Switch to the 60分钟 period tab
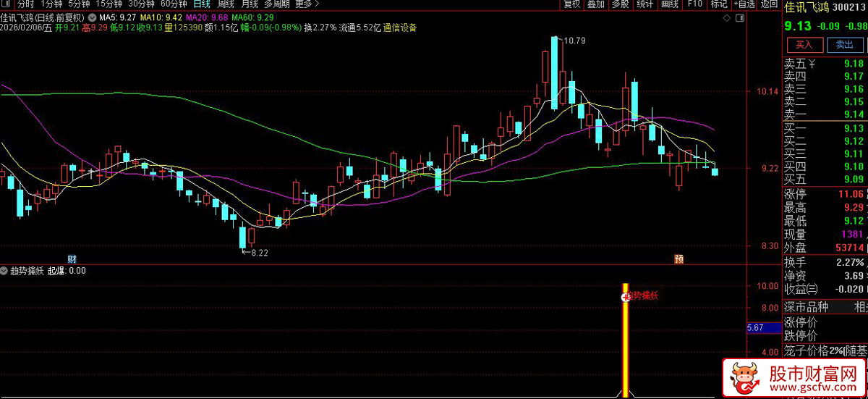The width and height of the screenshot is (868, 399). (174, 4)
